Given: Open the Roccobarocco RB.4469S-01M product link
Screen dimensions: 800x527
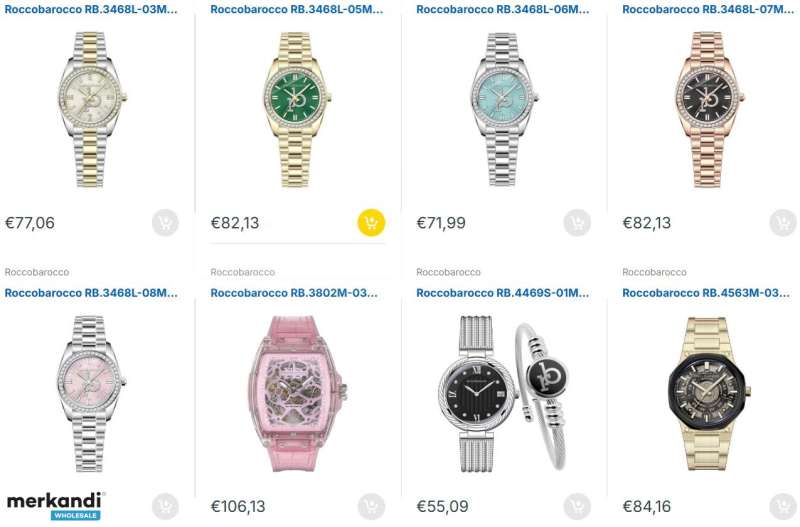Looking at the screenshot, I should point(503,293).
